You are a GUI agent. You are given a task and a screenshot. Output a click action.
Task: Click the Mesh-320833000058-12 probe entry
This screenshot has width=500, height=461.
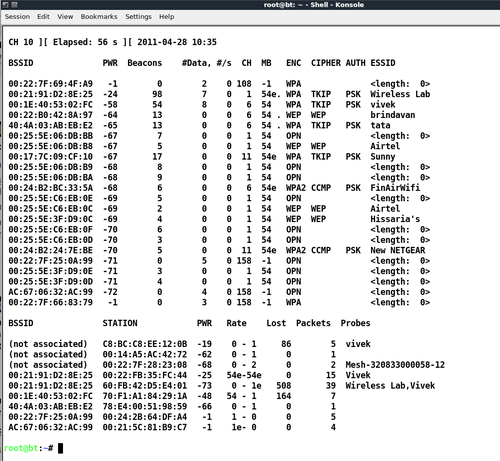click(x=395, y=365)
